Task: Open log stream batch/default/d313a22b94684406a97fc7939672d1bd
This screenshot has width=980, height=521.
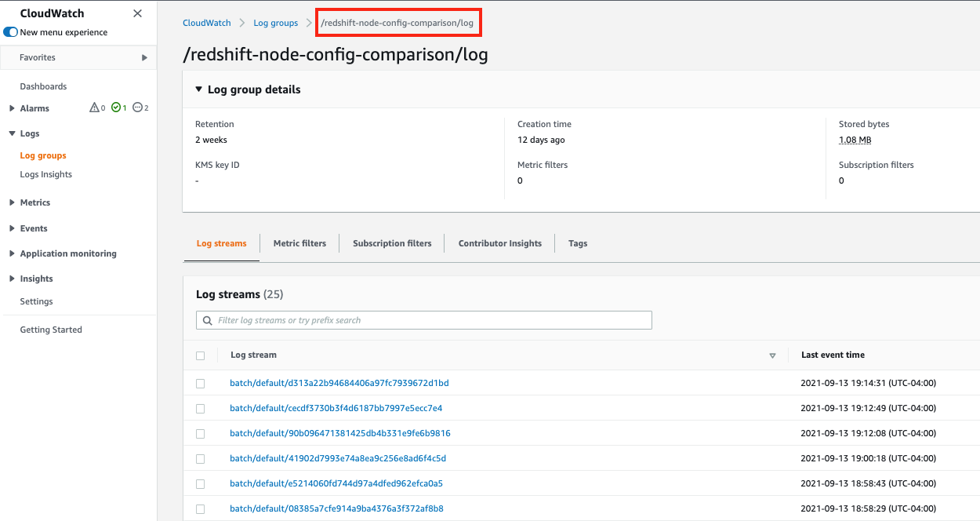Action: (x=339, y=383)
